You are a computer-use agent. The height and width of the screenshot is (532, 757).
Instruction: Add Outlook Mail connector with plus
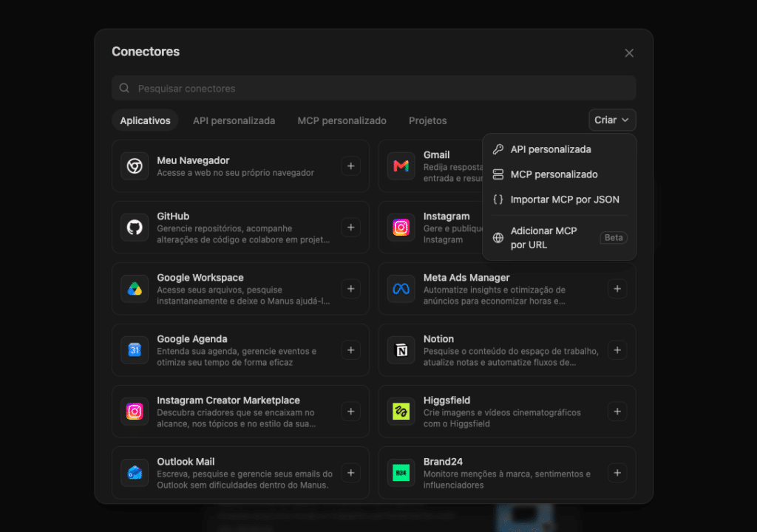point(351,473)
